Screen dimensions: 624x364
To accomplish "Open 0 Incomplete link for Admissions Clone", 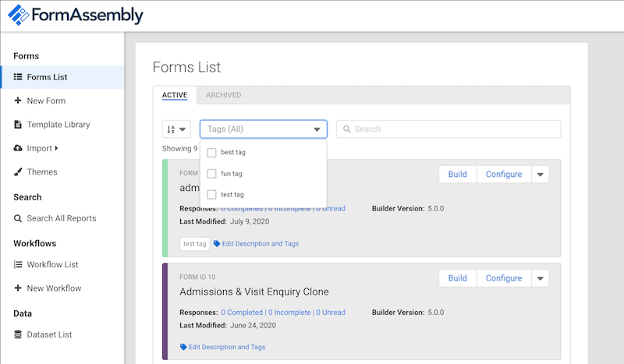I will 289,313.
